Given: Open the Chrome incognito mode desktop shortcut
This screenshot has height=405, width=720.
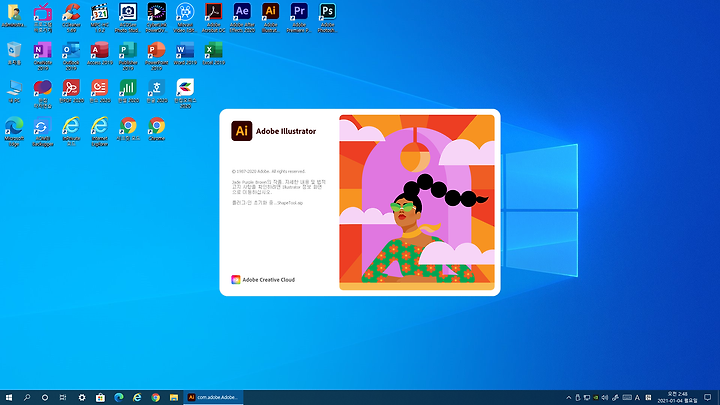Looking at the screenshot, I should [128, 129].
